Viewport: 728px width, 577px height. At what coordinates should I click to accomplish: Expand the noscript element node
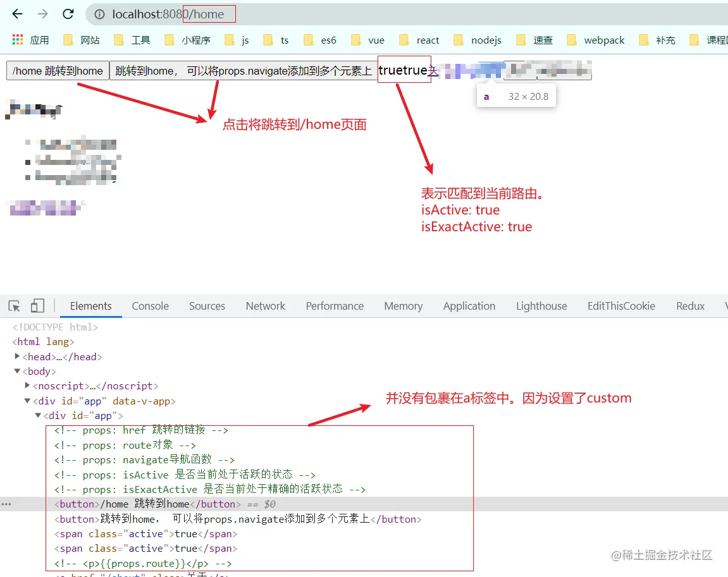(27, 386)
